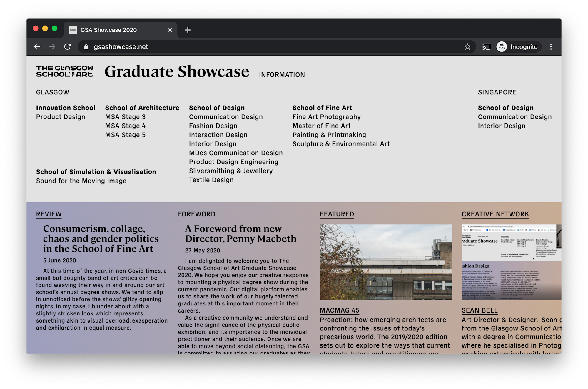Open Glasgow Product Design page
Image resolution: width=588 pixels, height=389 pixels.
point(61,117)
